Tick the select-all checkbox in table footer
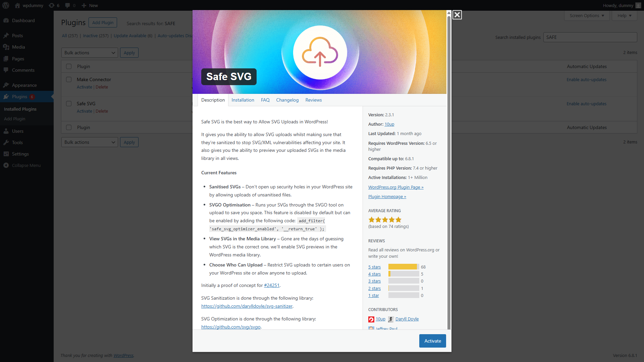This screenshot has height=362, width=644. click(x=69, y=127)
